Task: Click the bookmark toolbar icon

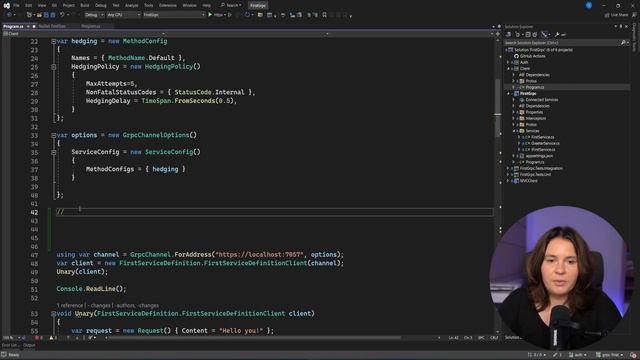Action: pos(324,15)
